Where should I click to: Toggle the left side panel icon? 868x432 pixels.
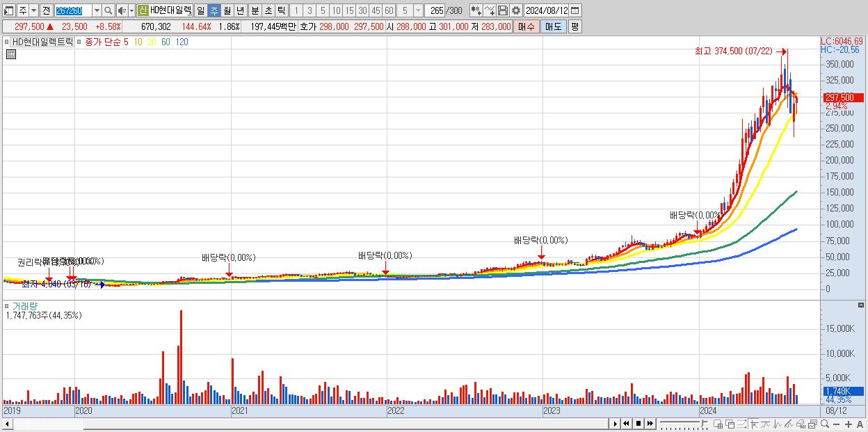tap(10, 10)
